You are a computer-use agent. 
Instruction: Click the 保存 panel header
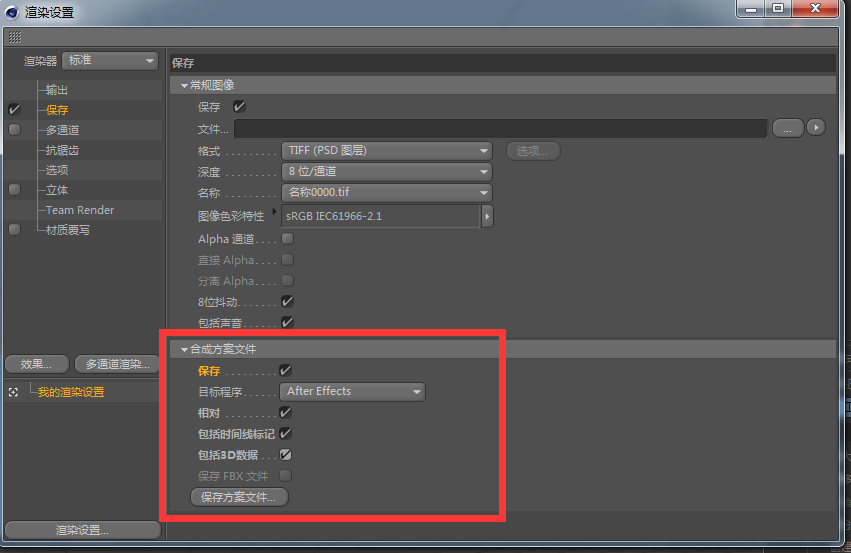503,63
